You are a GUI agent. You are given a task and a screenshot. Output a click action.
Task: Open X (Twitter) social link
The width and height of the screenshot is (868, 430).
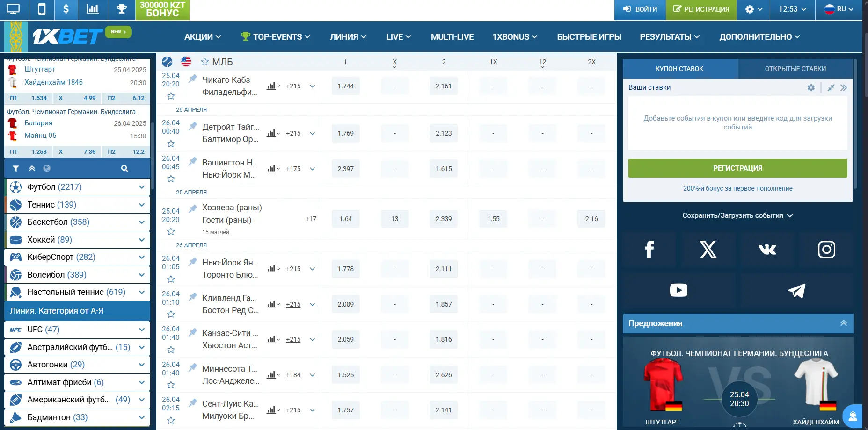[708, 250]
